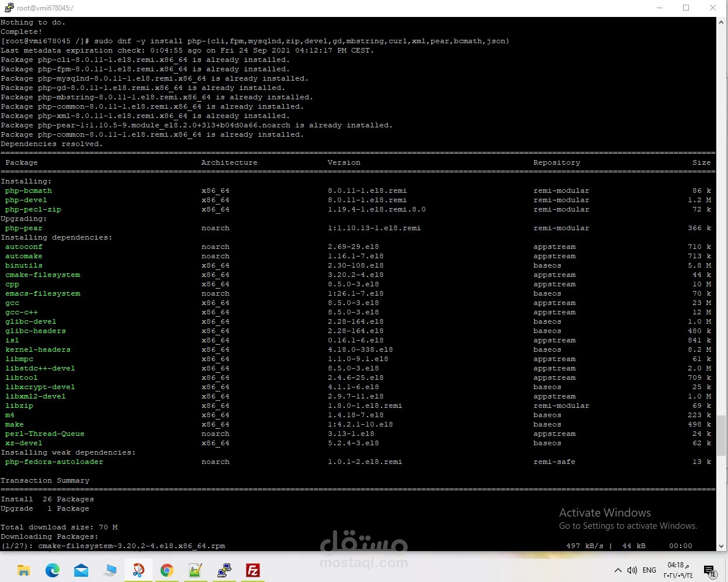Open Google Chrome from the taskbar

click(x=167, y=570)
